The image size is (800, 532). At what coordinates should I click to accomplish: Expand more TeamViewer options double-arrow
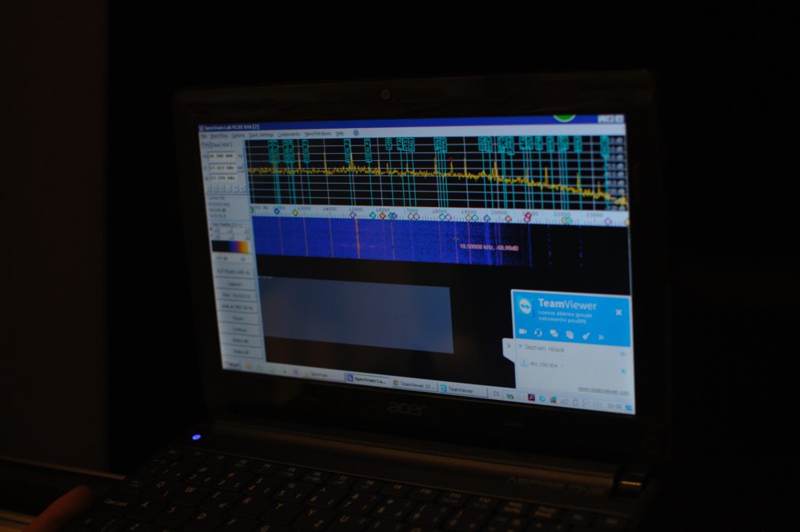pyautogui.click(x=602, y=337)
